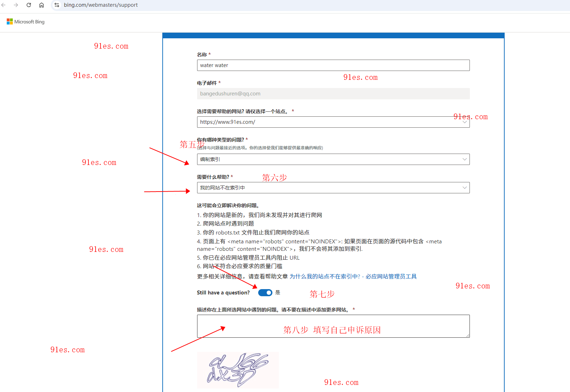This screenshot has width=570, height=392.
Task: Click the captcha image at the bottom
Action: pyautogui.click(x=238, y=370)
